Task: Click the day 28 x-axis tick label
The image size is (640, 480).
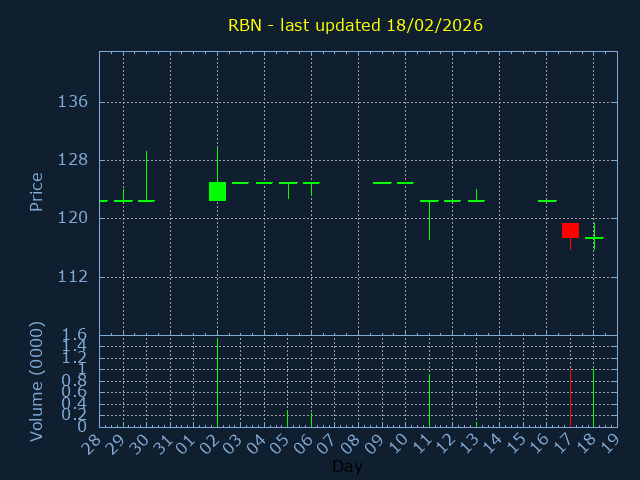Action: tap(94, 444)
